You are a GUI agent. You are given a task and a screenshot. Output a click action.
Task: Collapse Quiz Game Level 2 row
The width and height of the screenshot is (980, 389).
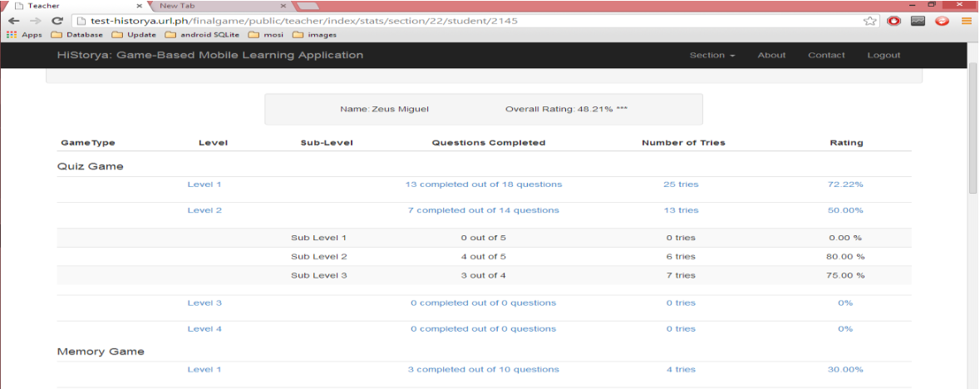coord(204,210)
